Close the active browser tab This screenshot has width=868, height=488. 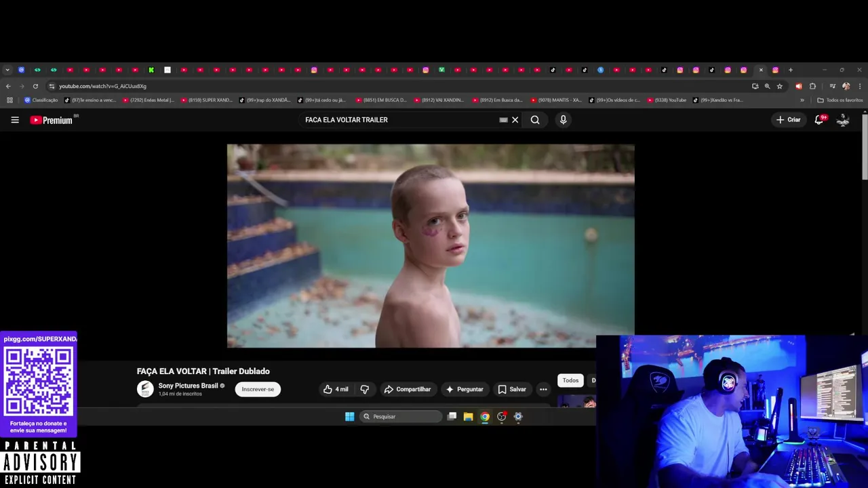tap(761, 70)
